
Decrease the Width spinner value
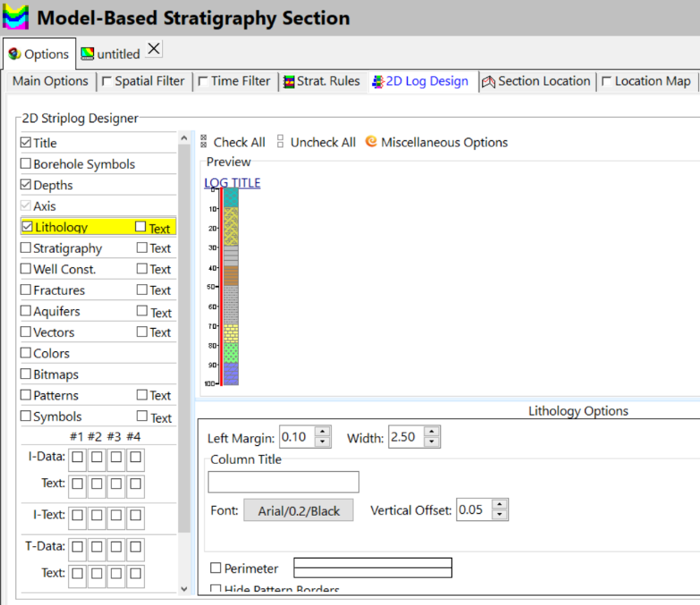432,442
